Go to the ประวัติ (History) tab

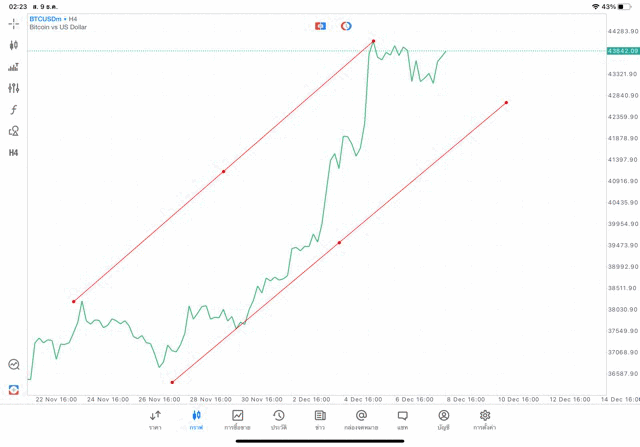(279, 419)
